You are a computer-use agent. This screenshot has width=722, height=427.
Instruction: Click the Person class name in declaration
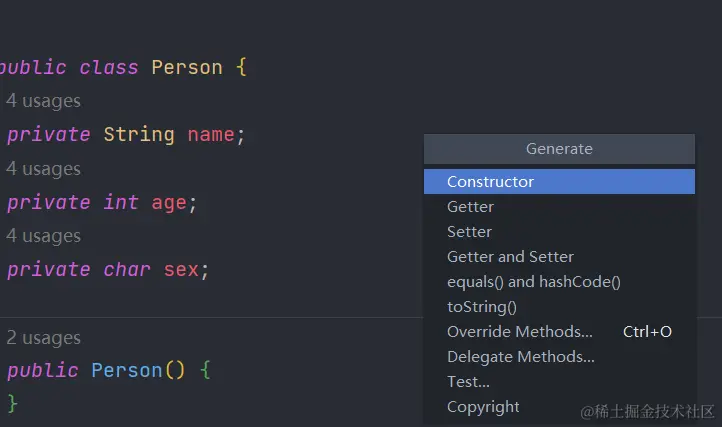click(x=187, y=68)
